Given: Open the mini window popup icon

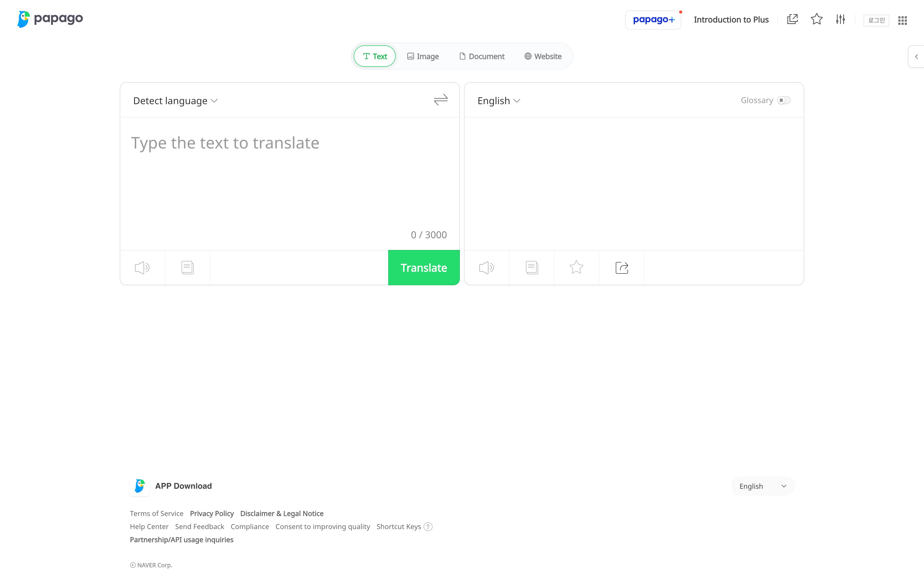Looking at the screenshot, I should [792, 19].
